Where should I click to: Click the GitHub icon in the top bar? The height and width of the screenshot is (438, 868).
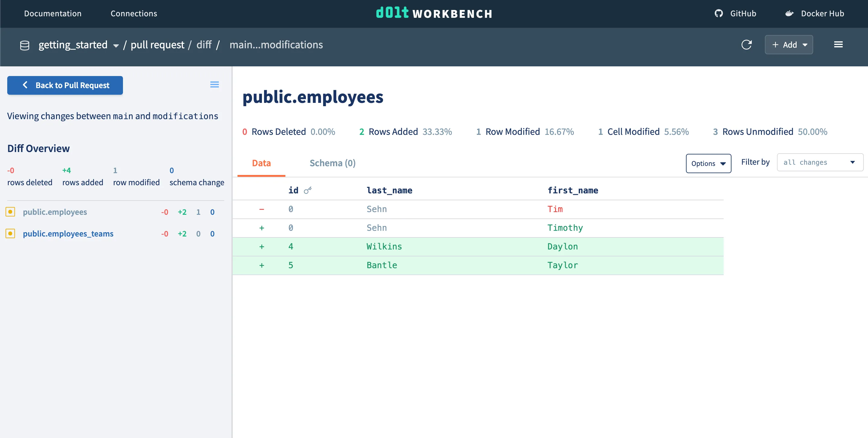tap(719, 14)
